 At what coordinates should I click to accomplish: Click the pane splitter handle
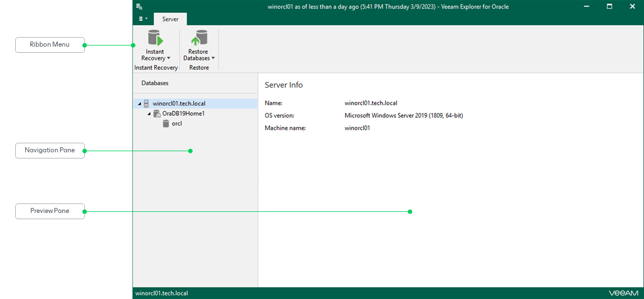tap(258, 181)
